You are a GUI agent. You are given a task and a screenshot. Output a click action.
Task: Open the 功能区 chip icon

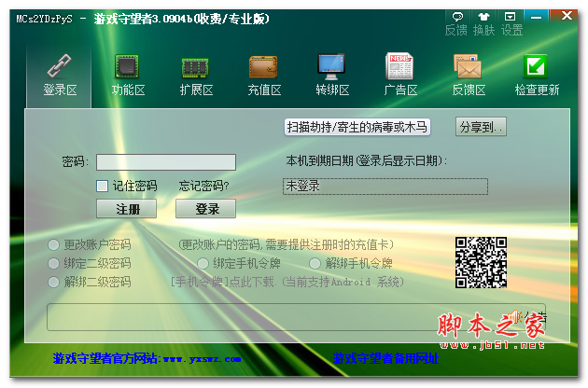[128, 67]
